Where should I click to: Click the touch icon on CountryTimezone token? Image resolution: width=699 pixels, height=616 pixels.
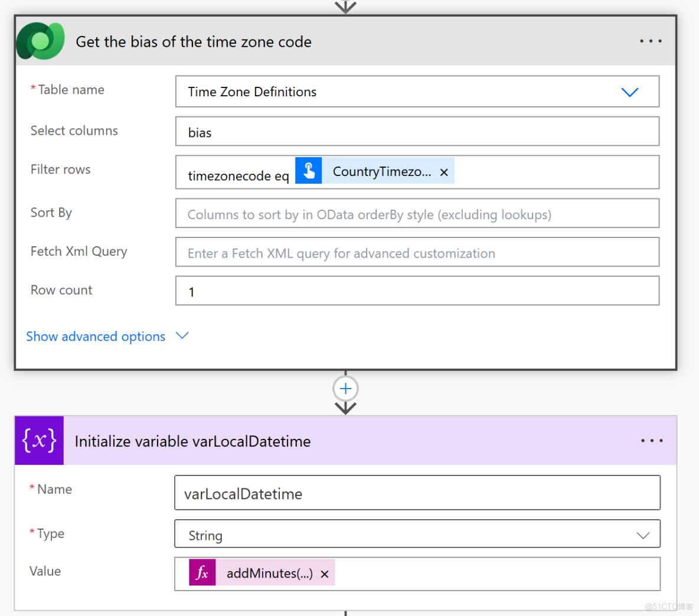tap(308, 171)
